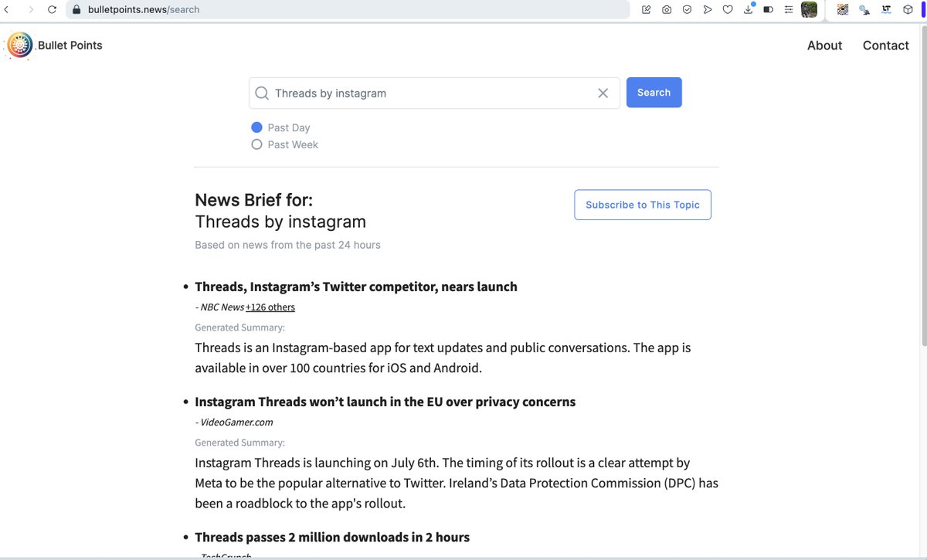Screen dimensions: 927x560
Task: Click the NBC News source name
Action: [222, 307]
